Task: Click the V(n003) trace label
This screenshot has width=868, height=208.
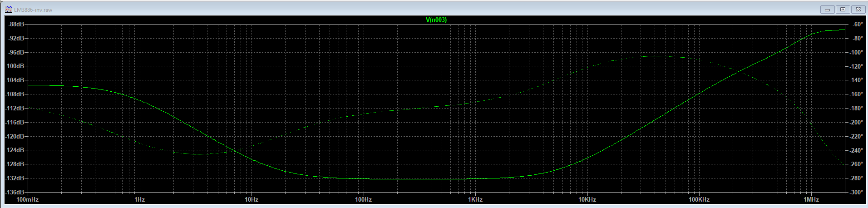Action: click(x=436, y=20)
